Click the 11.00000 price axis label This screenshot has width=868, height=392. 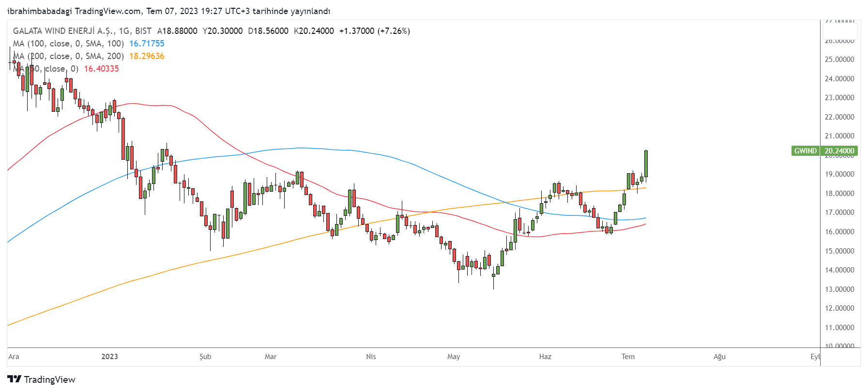click(x=839, y=328)
